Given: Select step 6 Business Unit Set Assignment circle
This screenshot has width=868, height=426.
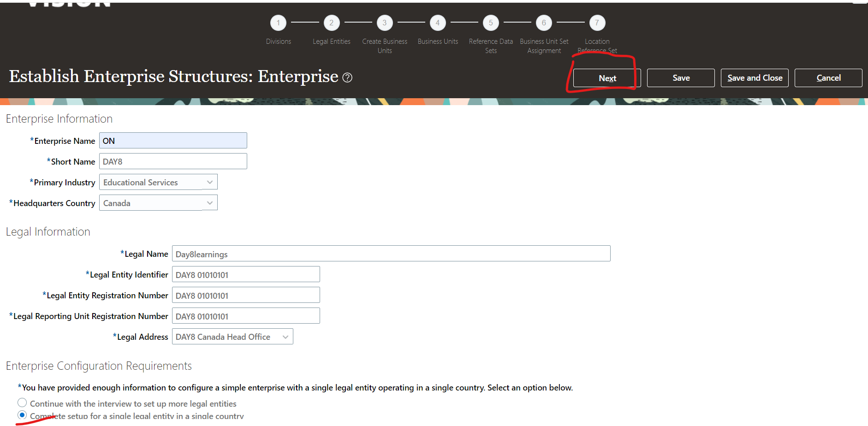Looking at the screenshot, I should (544, 23).
